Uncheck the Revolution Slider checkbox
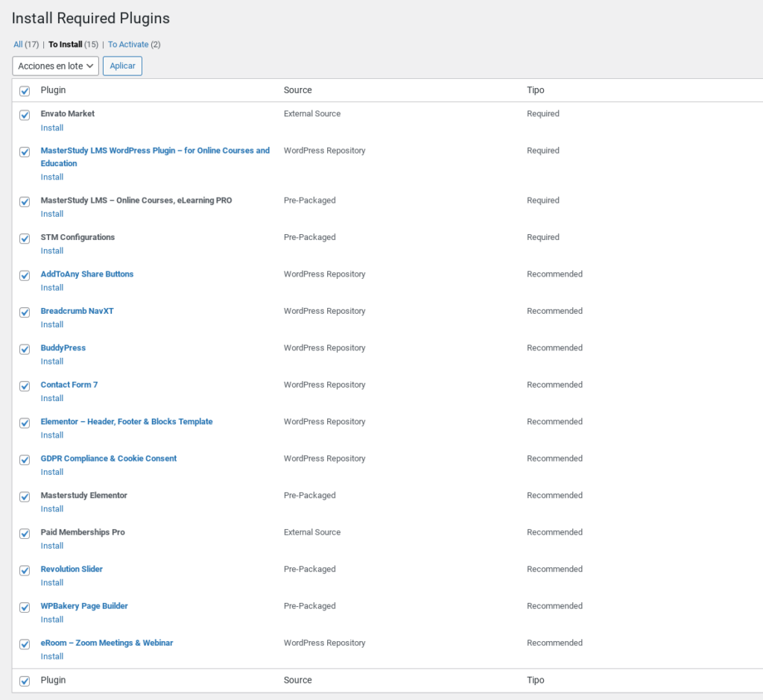 [25, 570]
